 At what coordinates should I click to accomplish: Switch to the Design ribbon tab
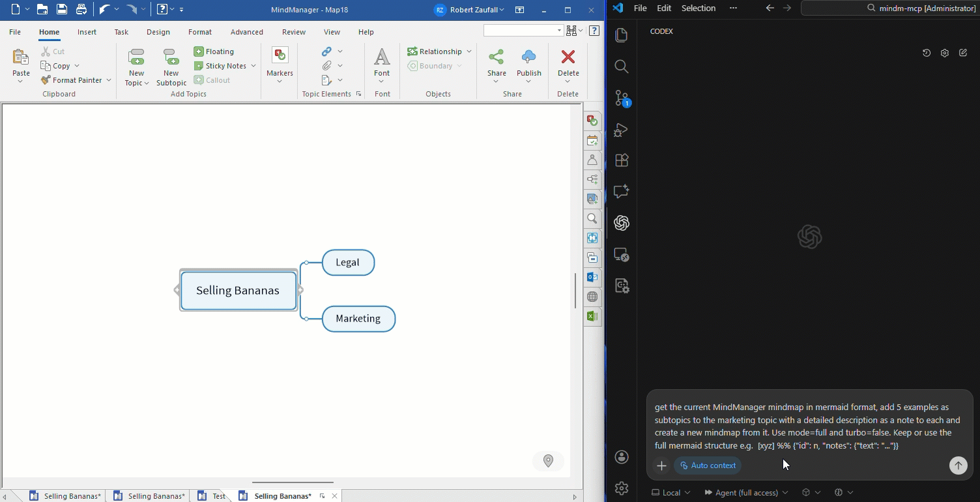click(158, 31)
